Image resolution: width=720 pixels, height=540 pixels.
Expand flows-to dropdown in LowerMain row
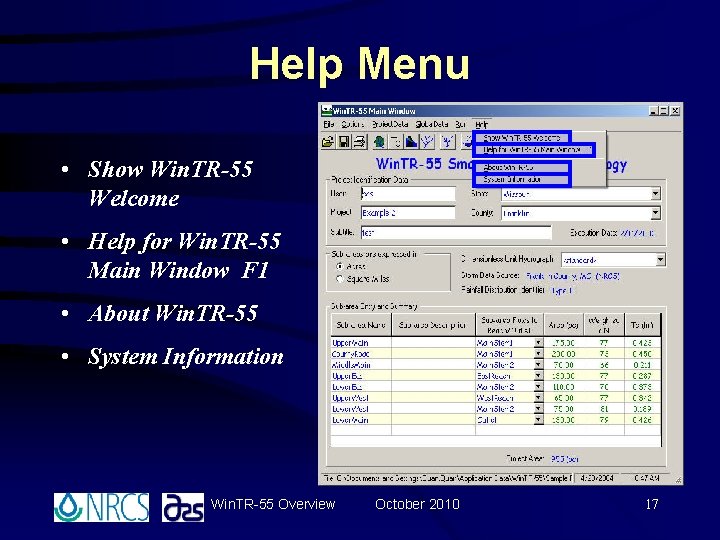pos(538,420)
